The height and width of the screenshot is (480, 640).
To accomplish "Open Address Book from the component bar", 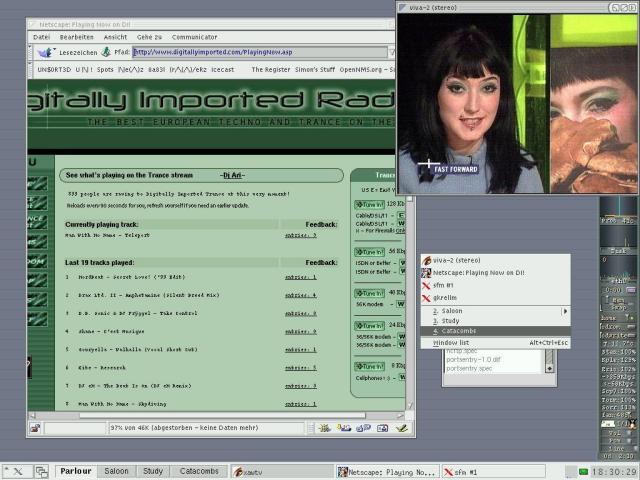I will tap(382, 428).
